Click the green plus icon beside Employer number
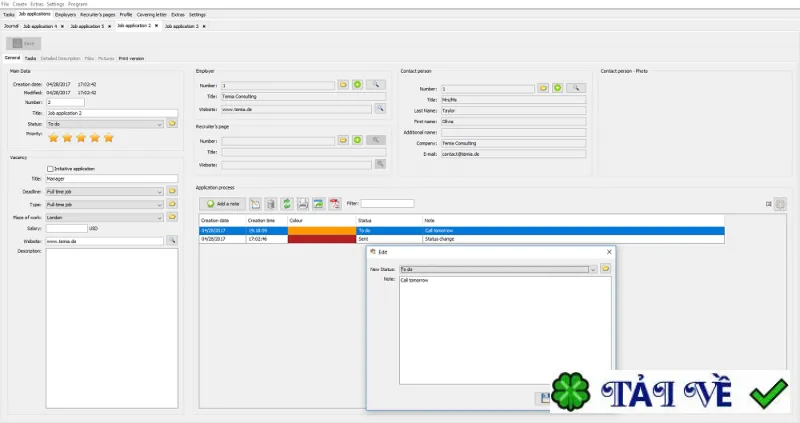The height and width of the screenshot is (423, 800). tap(357, 85)
